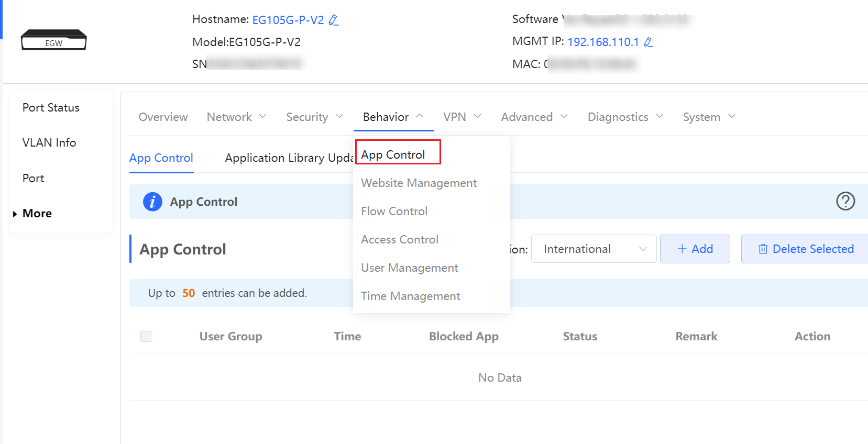This screenshot has width=868, height=444.
Task: Expand the Network menu
Action: click(x=236, y=117)
